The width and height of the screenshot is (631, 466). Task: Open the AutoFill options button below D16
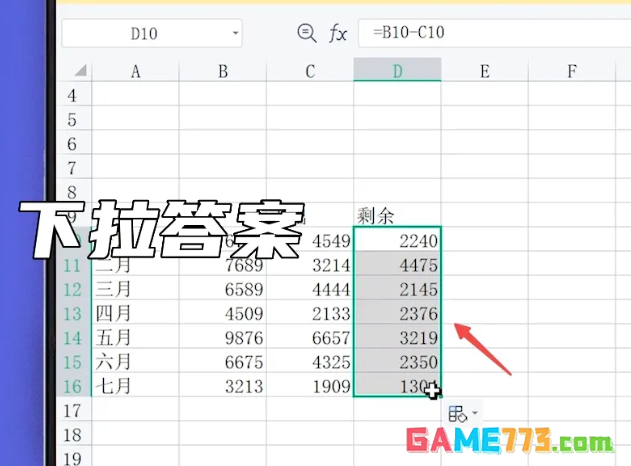pyautogui.click(x=461, y=413)
